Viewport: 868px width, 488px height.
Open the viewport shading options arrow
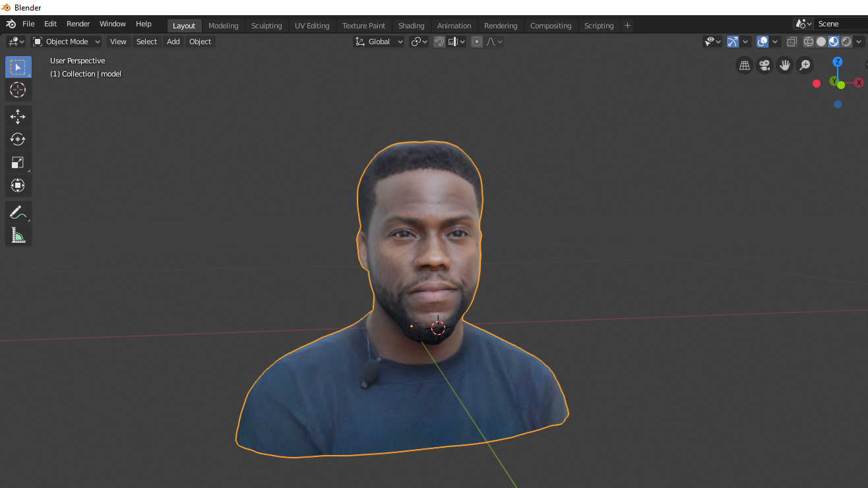[859, 42]
